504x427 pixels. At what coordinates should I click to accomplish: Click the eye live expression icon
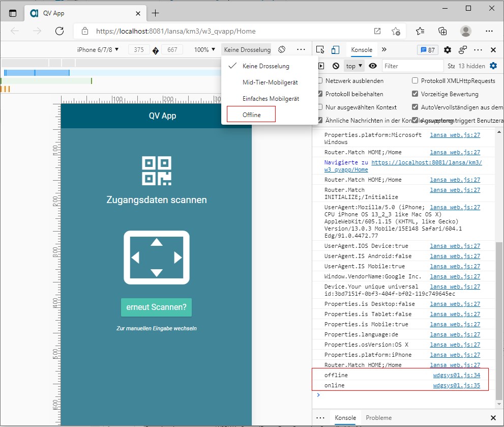373,66
